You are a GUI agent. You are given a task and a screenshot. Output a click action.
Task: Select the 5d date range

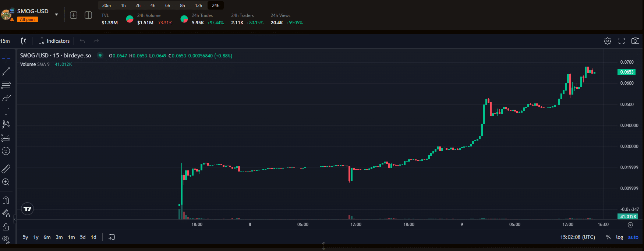[83, 237]
